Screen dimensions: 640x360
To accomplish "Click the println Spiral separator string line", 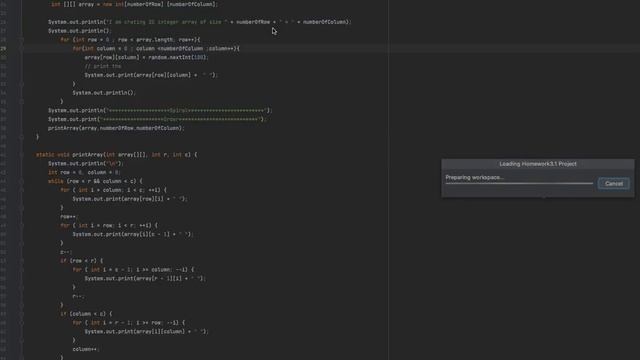I will tap(160, 111).
